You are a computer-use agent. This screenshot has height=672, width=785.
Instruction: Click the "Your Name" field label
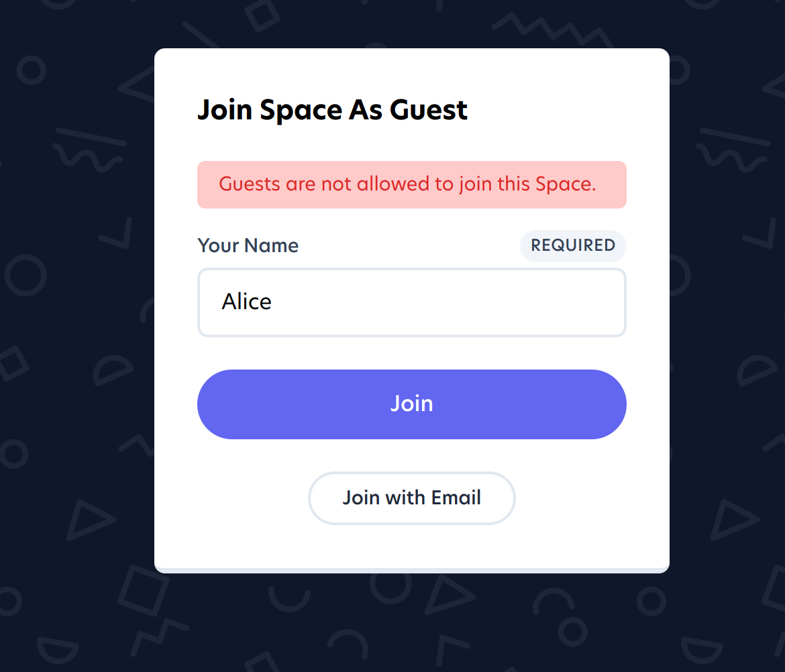point(248,245)
